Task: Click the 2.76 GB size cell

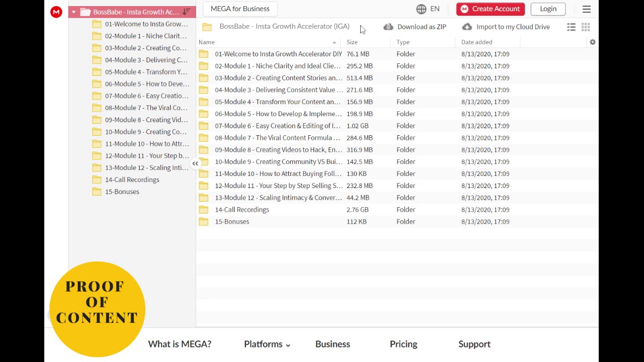Action: coord(358,210)
